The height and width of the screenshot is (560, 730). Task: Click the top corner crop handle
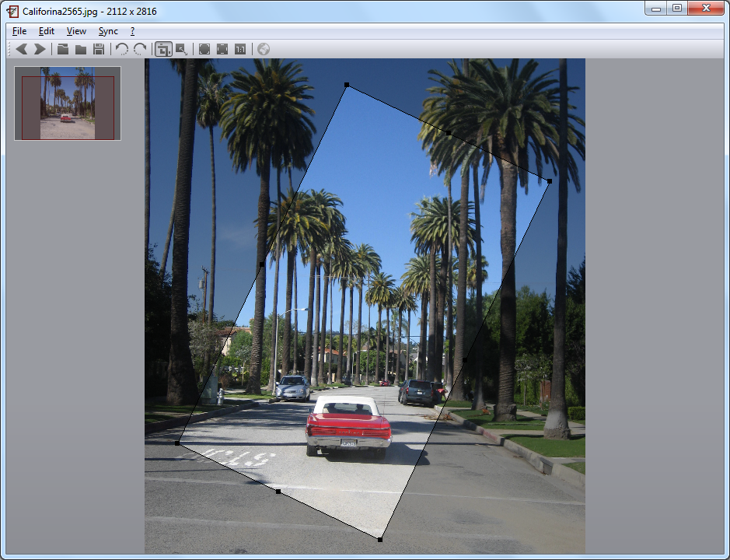(347, 85)
